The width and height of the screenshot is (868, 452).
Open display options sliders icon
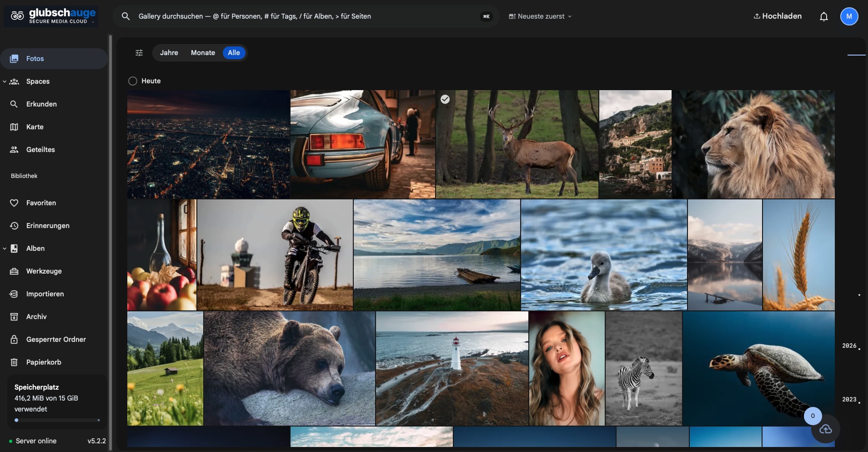[139, 53]
